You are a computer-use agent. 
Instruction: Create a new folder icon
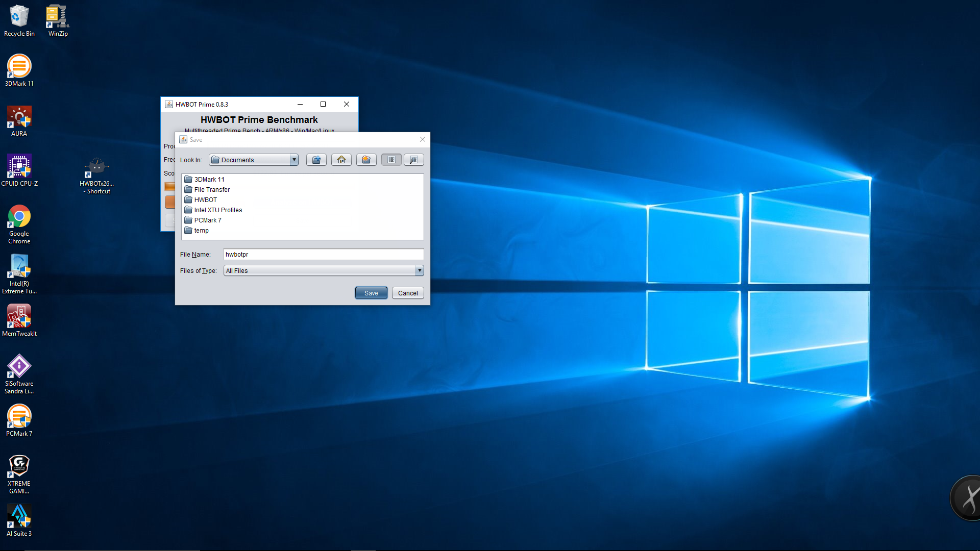pos(366,160)
